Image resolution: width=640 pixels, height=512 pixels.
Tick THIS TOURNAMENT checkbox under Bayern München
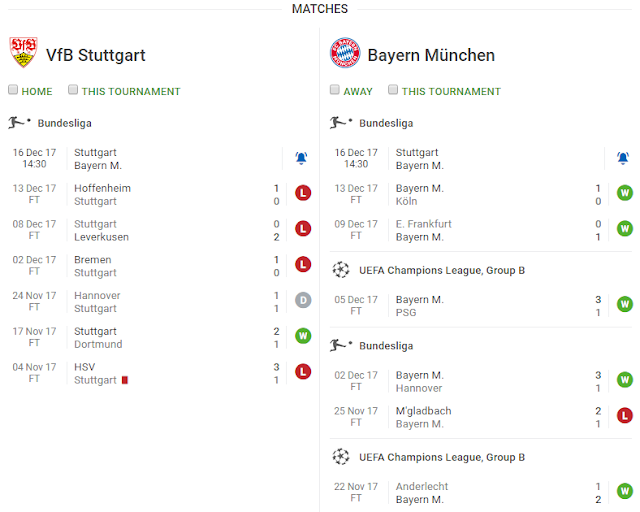[393, 90]
